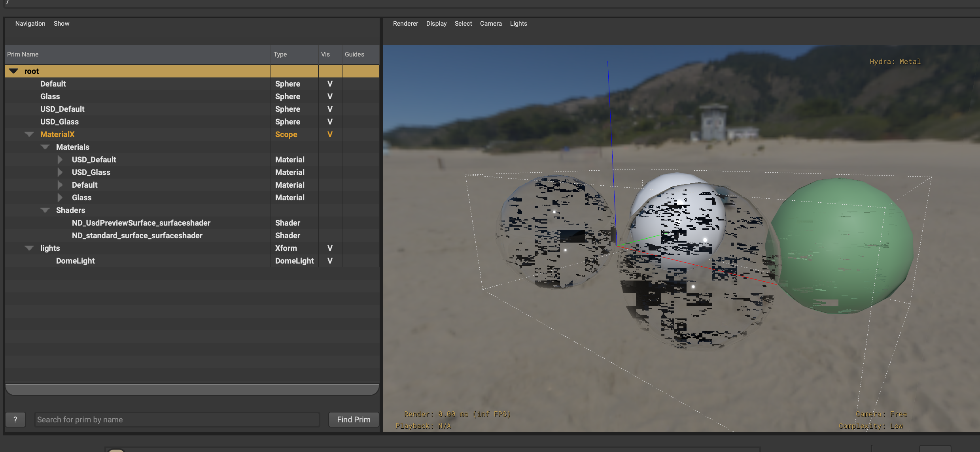This screenshot has height=452, width=980.
Task: Click the horizontal scrollbar below the prim tree
Action: tap(191, 389)
